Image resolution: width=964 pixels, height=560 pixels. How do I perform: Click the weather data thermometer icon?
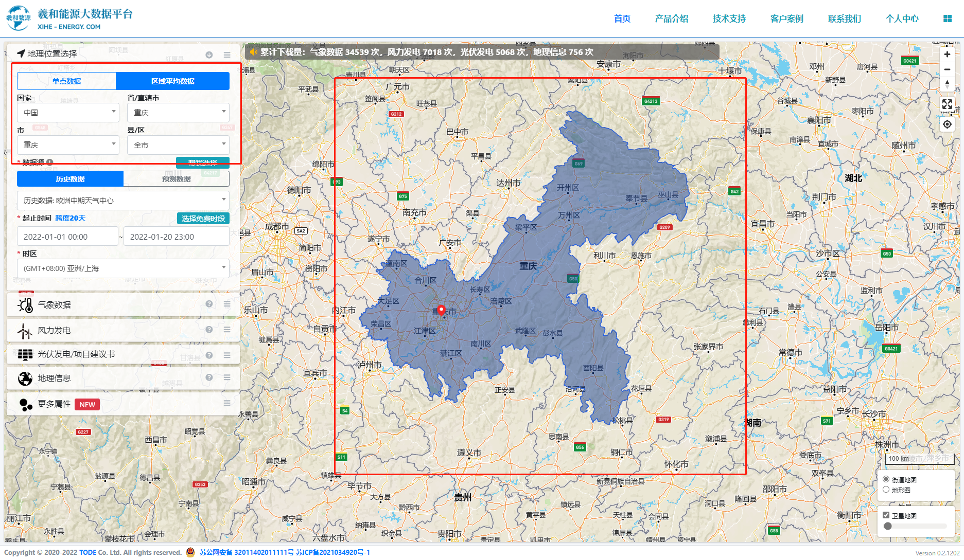pos(25,305)
